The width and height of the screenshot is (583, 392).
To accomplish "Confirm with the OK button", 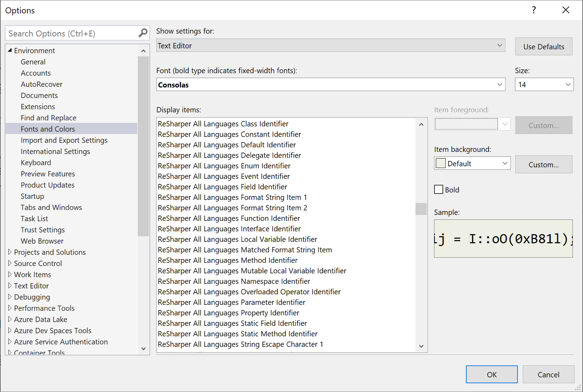I will [x=492, y=375].
